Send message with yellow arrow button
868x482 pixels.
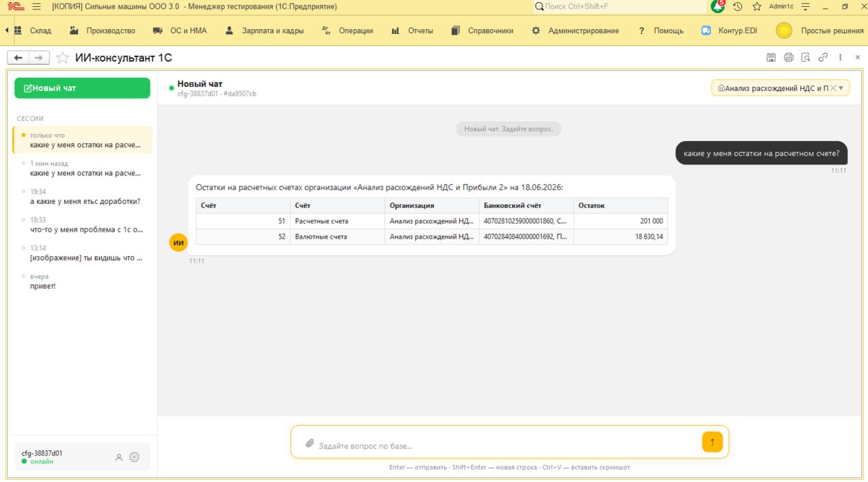[x=712, y=442]
